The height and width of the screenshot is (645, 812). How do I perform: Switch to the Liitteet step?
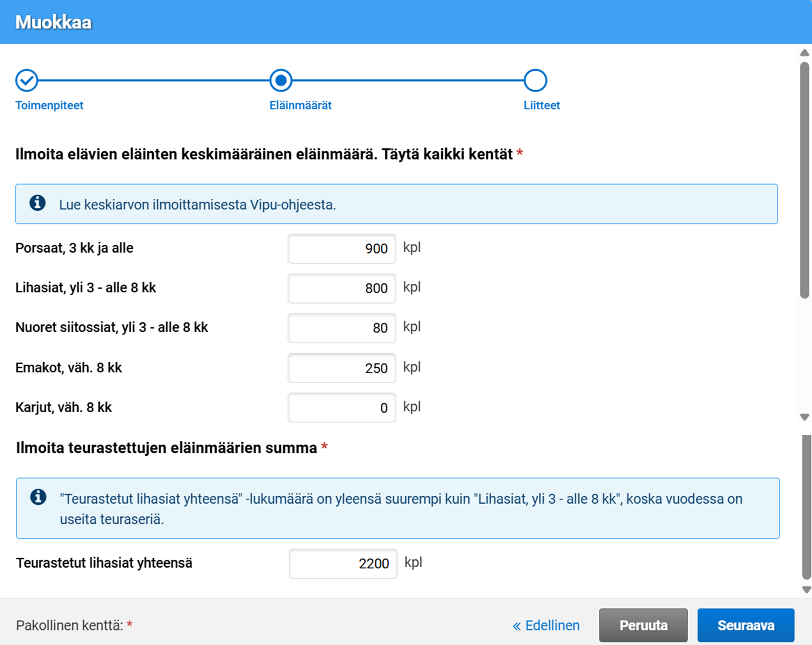pos(541,106)
